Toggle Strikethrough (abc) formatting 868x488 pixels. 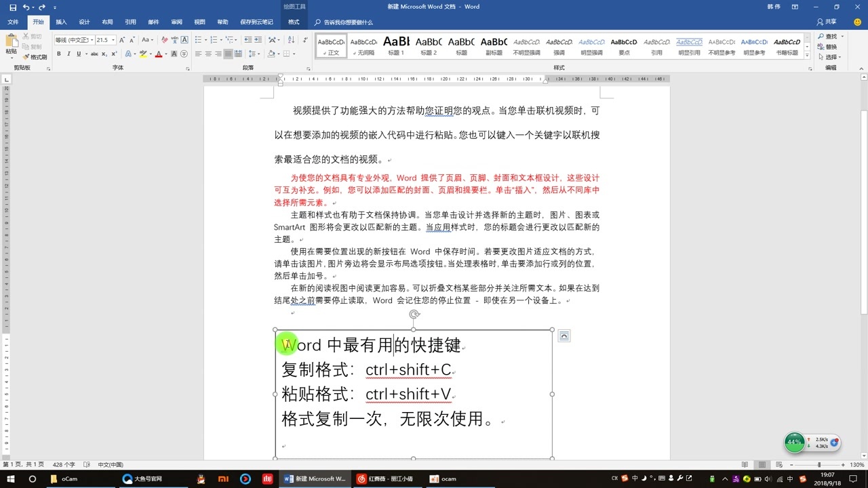(x=94, y=54)
